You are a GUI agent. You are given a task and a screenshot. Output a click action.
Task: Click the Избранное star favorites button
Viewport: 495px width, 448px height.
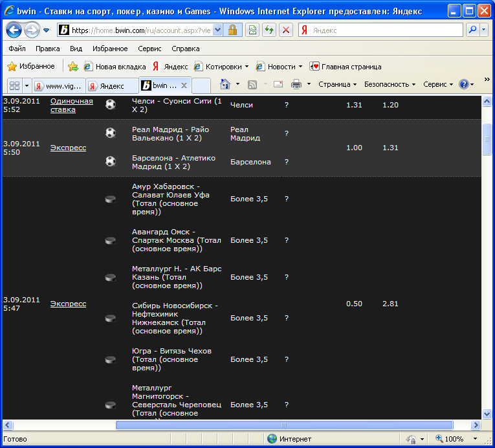click(x=31, y=66)
